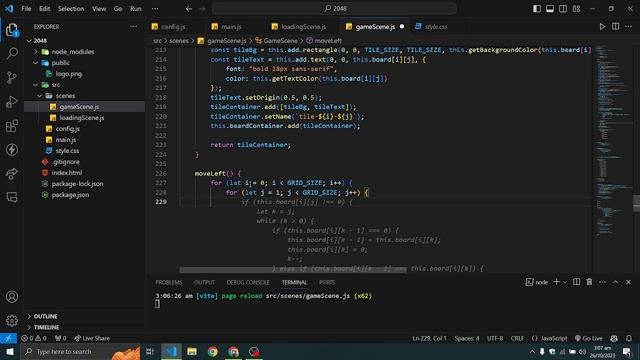Open the Selection menu
Viewport: 640px width, 360px height.
[x=71, y=9]
